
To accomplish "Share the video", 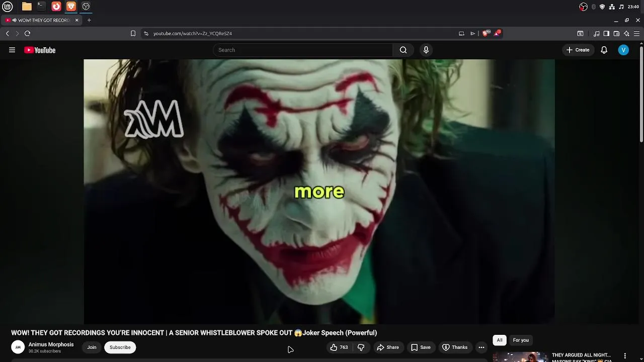I will (x=388, y=347).
